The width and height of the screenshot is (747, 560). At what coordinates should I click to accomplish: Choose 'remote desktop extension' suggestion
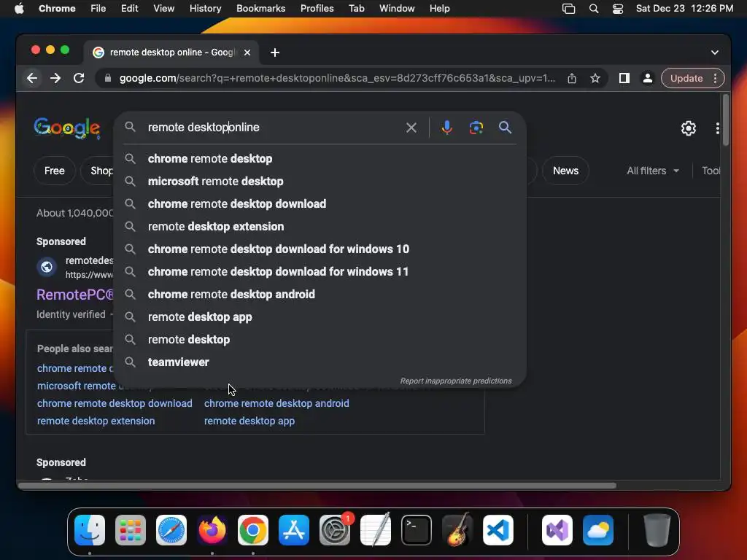pos(320,226)
